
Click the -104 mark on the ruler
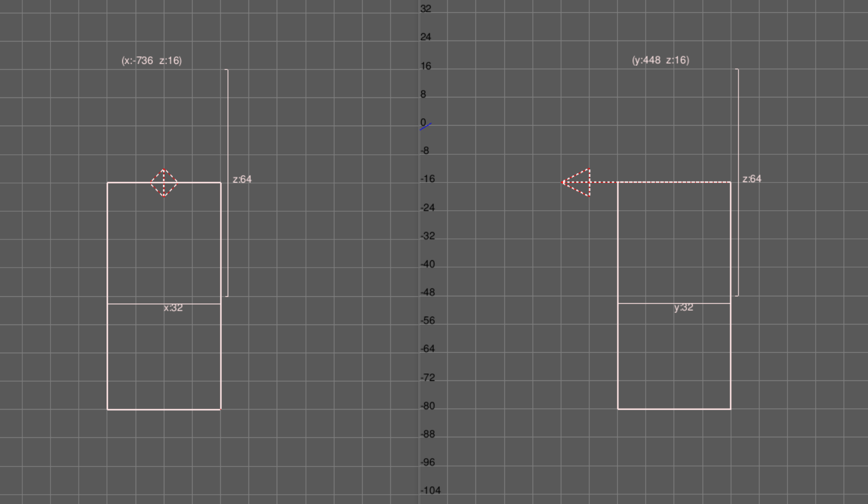[430, 490]
